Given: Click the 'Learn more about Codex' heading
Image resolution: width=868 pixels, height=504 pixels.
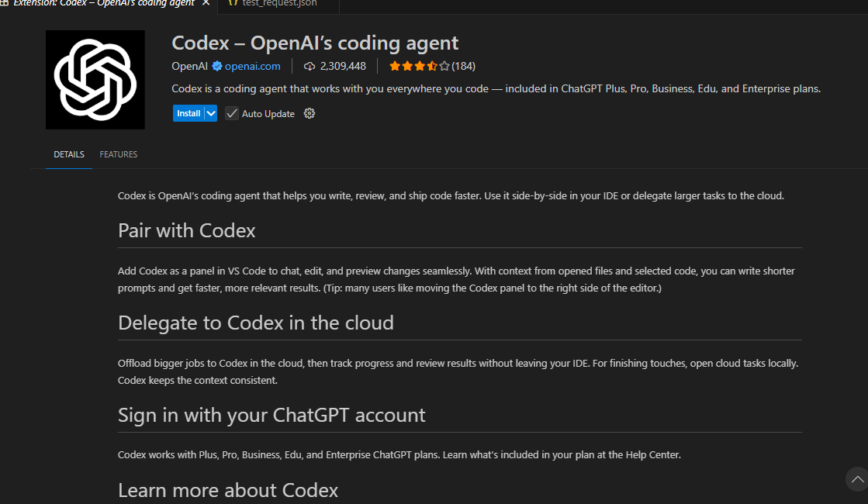Looking at the screenshot, I should (228, 490).
